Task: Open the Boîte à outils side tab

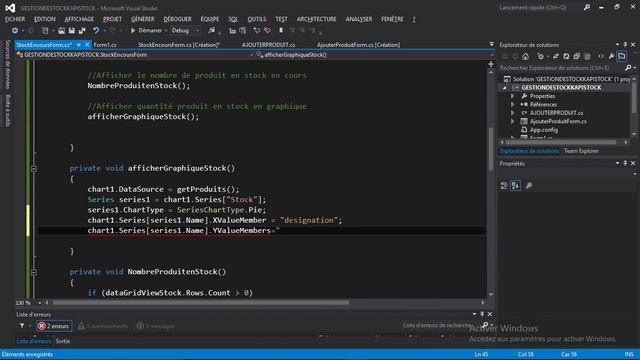Action: click(x=8, y=110)
